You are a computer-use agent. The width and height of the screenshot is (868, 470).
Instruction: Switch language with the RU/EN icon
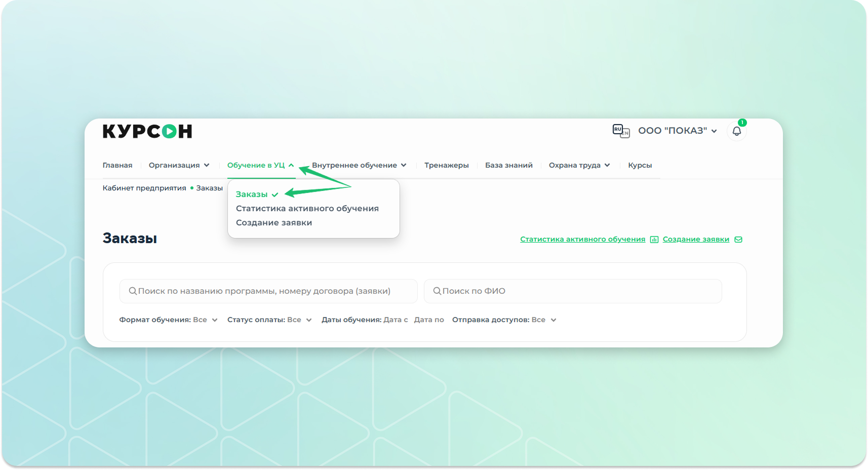620,131
